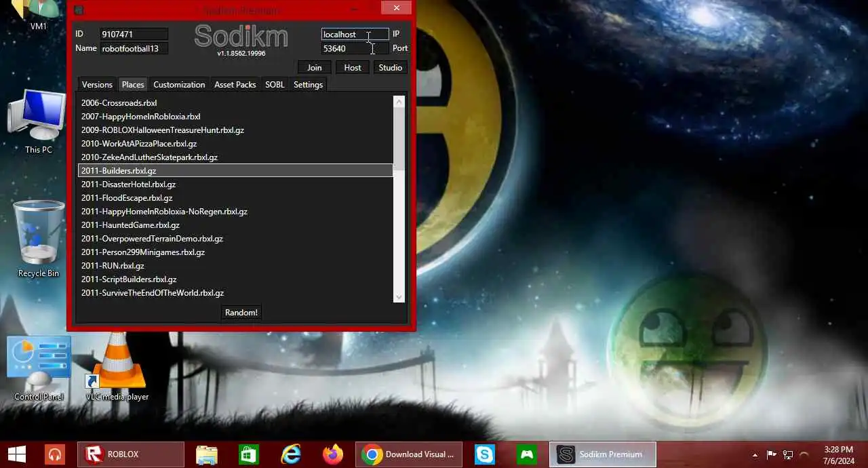Click the Studio button
868x468 pixels.
[x=391, y=67]
